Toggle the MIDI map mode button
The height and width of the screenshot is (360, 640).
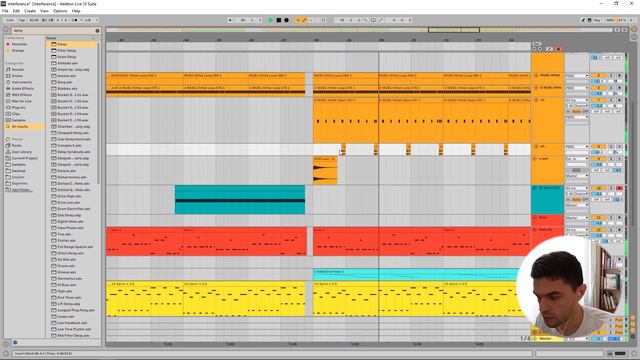point(610,20)
